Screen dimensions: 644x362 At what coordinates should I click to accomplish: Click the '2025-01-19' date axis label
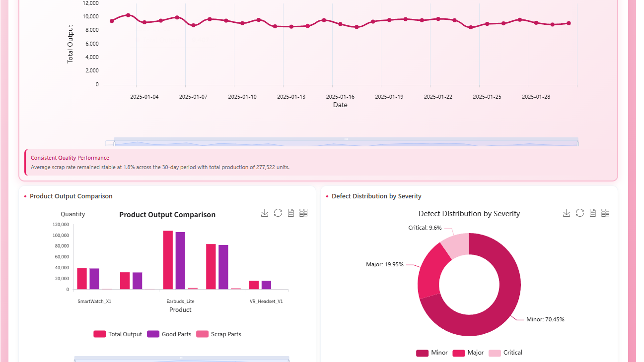pyautogui.click(x=389, y=97)
